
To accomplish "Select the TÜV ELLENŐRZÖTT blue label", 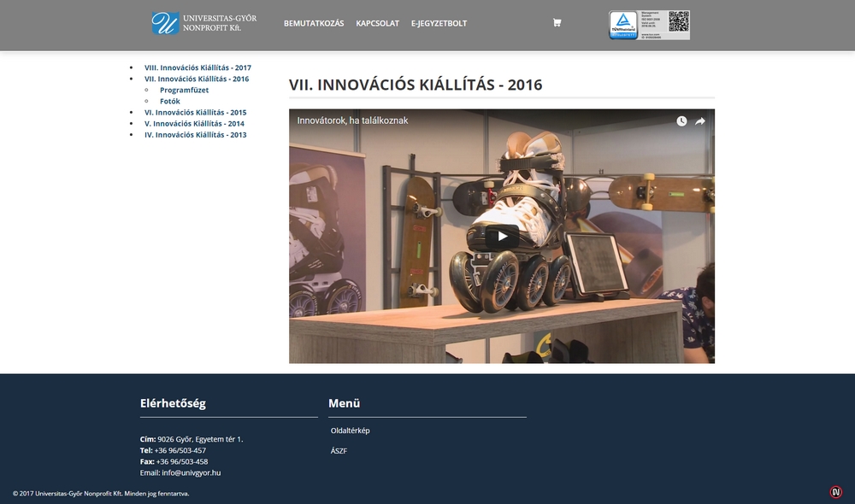I will point(623,38).
